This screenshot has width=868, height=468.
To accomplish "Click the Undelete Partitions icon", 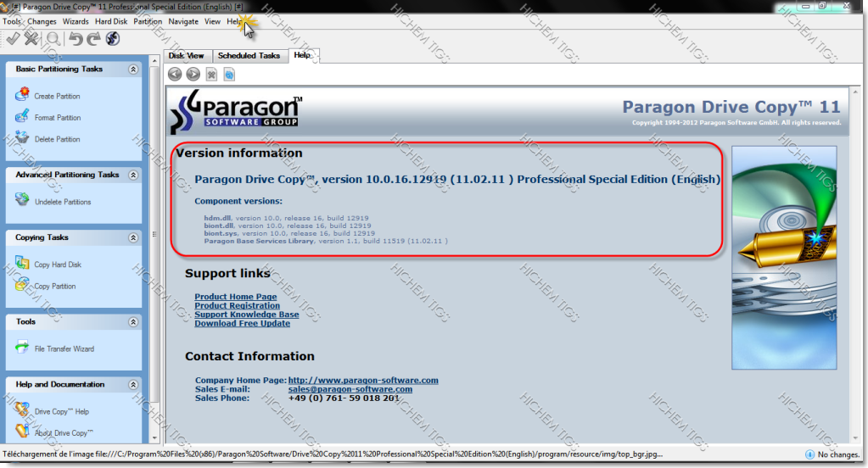I will click(x=22, y=200).
